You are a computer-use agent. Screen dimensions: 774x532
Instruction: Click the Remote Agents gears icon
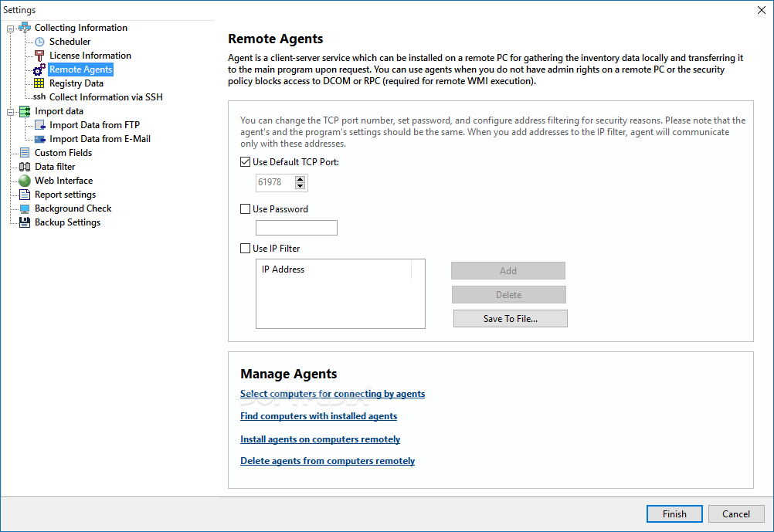click(39, 69)
